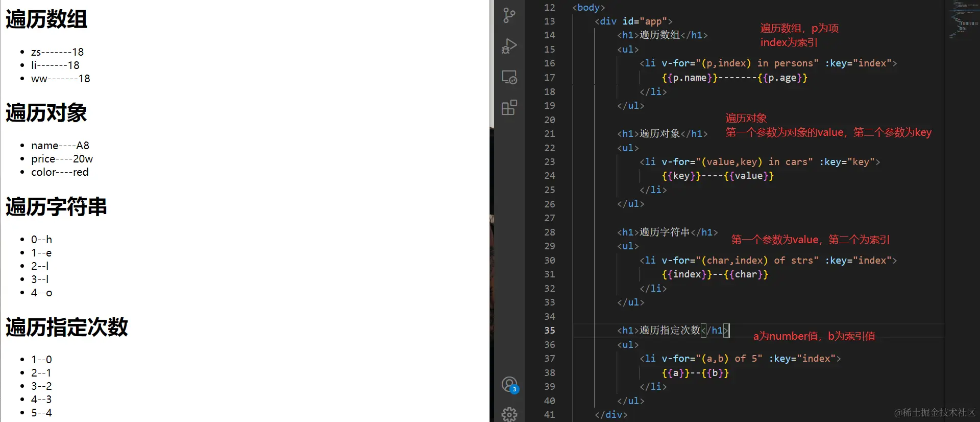The width and height of the screenshot is (980, 422).
Task: Click the <body> tag on line 12
Action: point(589,8)
